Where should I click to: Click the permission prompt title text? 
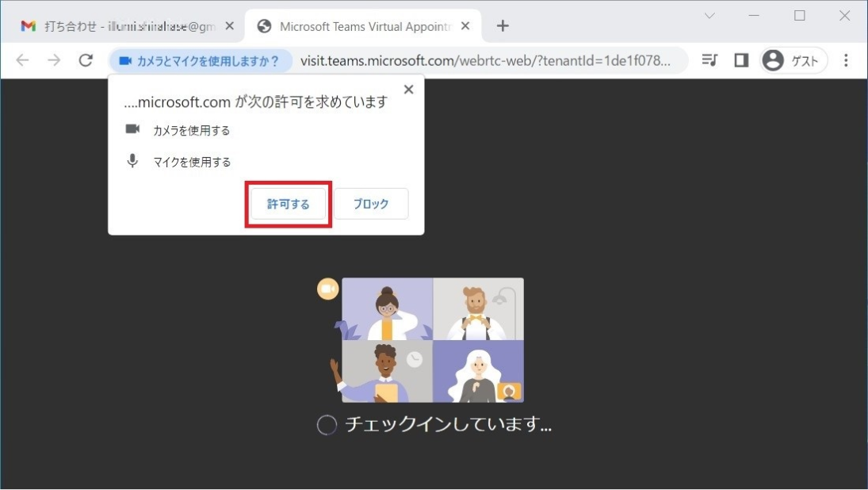point(255,101)
